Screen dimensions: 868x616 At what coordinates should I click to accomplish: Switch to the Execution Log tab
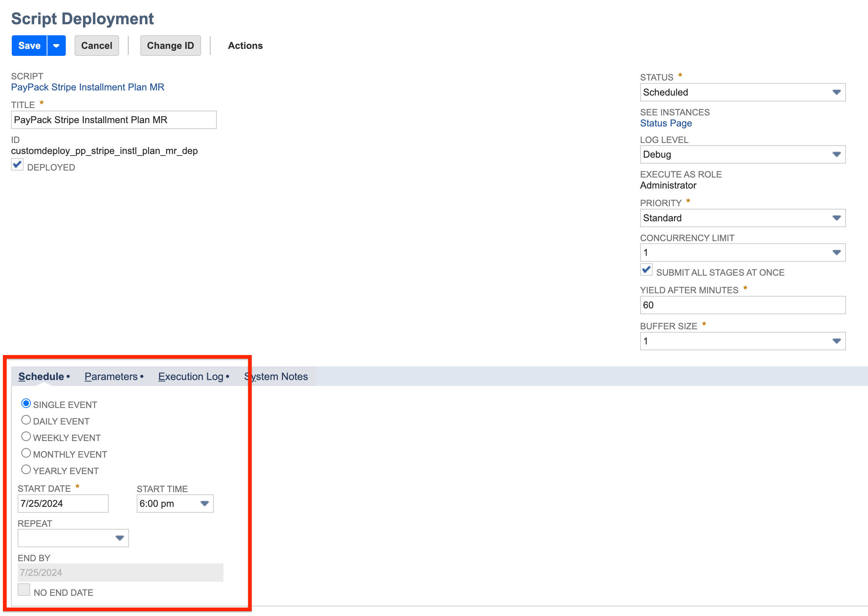(x=191, y=376)
